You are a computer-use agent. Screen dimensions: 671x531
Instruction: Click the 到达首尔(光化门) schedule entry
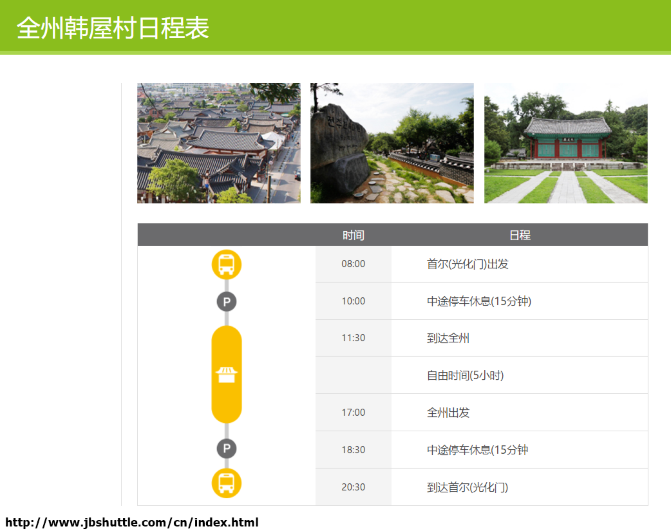[467, 487]
